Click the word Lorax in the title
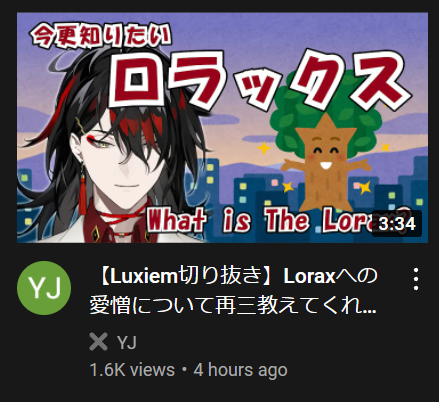Screen dimensions: 439x402 coord(309,276)
